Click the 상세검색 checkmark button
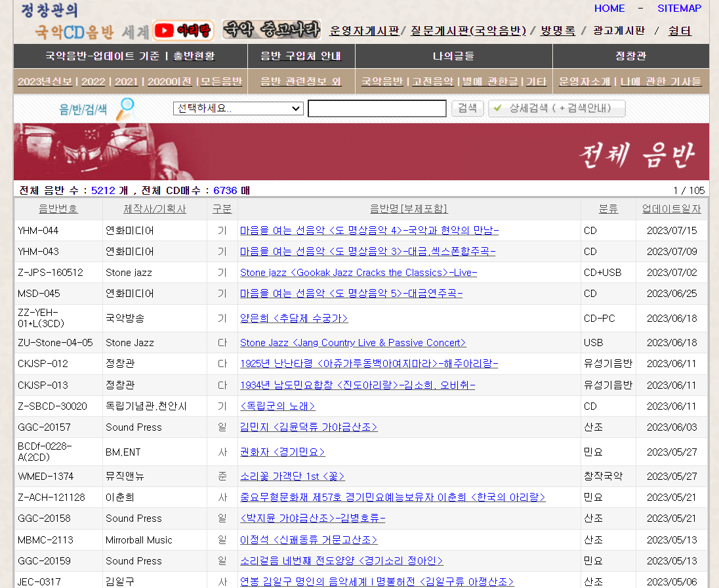 [x=556, y=108]
